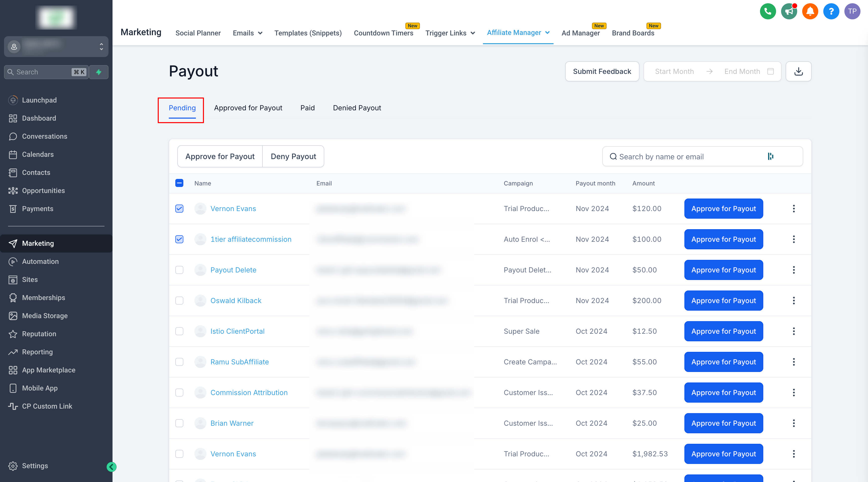Click the Submit Feedback button
The image size is (868, 482).
coord(602,71)
